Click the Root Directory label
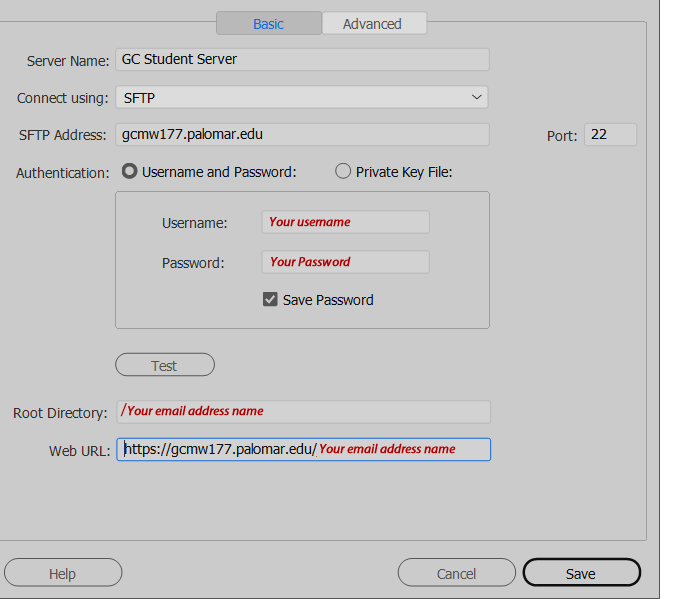675x599 pixels. (60, 413)
